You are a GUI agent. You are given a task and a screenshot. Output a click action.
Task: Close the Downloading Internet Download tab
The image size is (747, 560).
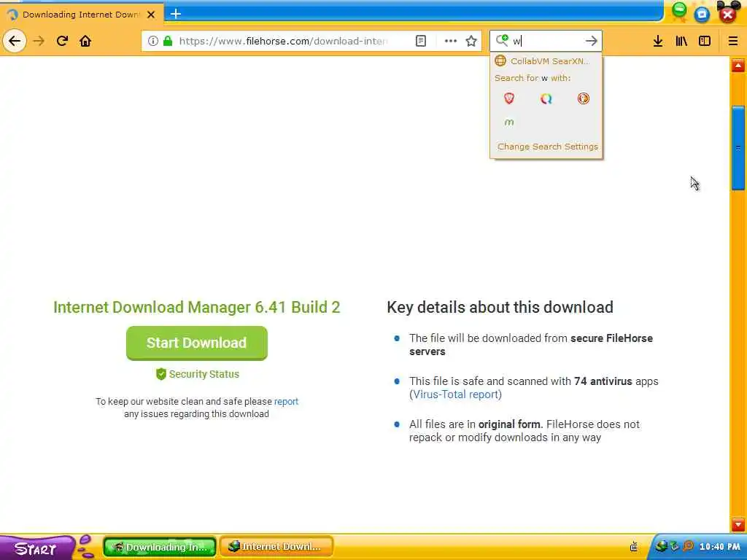click(x=151, y=15)
